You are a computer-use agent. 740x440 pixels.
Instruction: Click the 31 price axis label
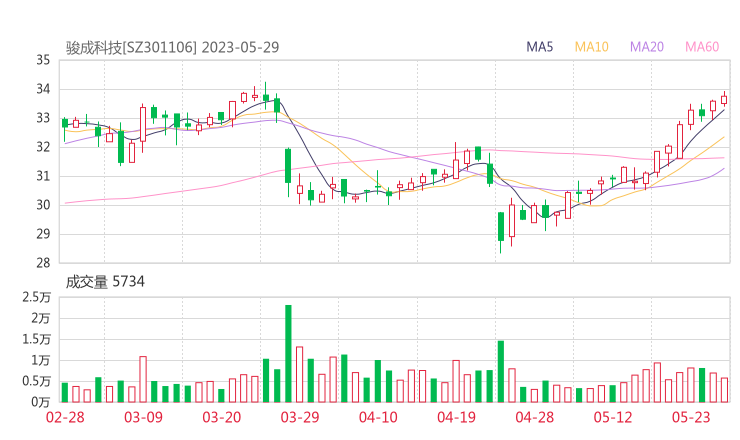tap(43, 176)
